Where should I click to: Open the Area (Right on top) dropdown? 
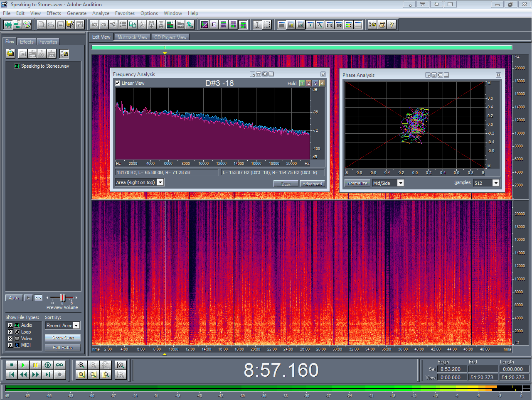[x=160, y=182]
